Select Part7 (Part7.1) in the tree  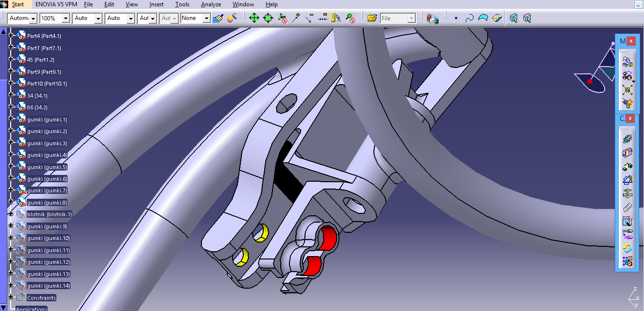tap(44, 48)
